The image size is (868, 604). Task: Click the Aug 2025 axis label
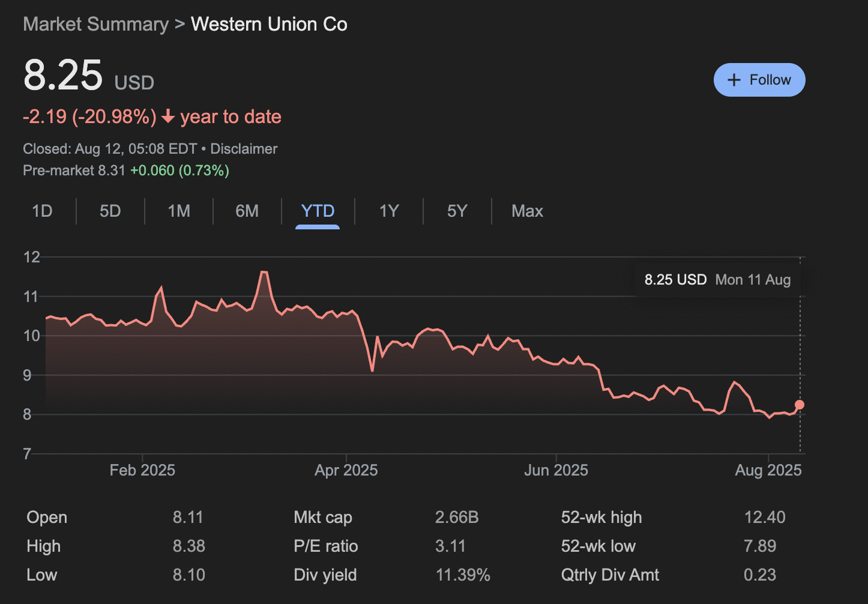tap(768, 470)
